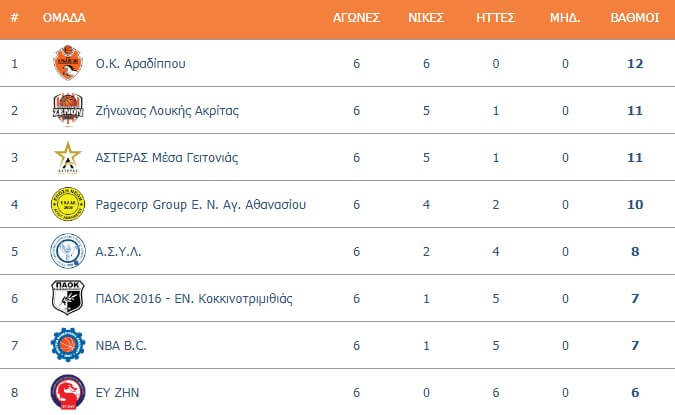Select the 12 points cell for Αραδίππου
Viewport: 675px width, 415px height.
pos(635,64)
